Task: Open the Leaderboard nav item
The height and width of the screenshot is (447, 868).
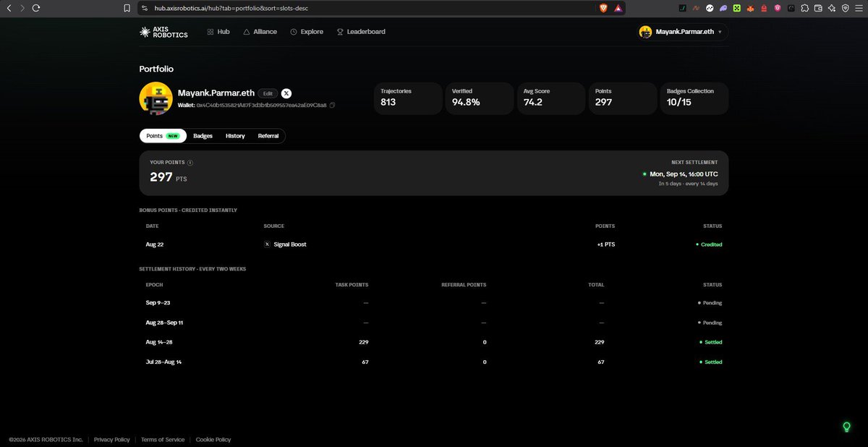Action: pyautogui.click(x=361, y=32)
